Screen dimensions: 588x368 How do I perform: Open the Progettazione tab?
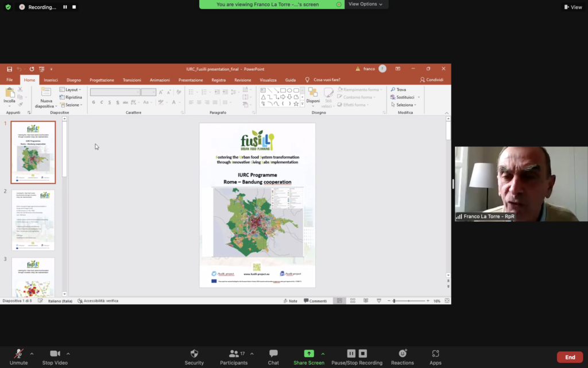click(102, 80)
